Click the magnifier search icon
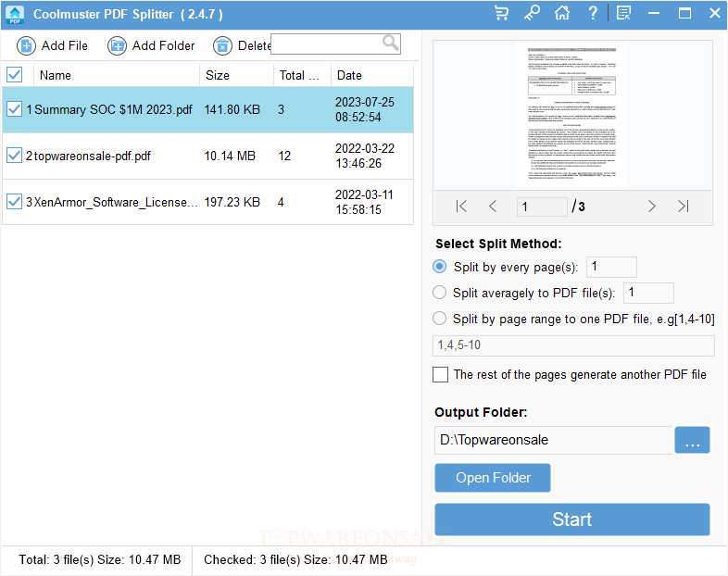The height and width of the screenshot is (576, 728). (391, 44)
